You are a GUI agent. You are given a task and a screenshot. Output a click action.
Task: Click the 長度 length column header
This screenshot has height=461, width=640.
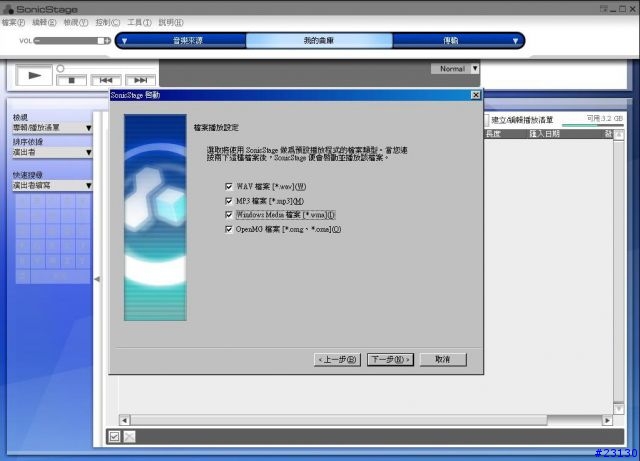coord(493,134)
